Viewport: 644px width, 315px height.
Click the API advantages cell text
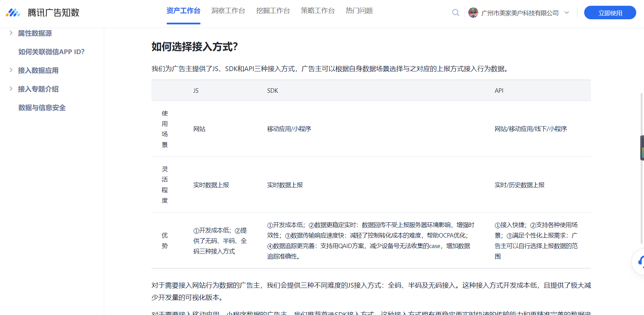coord(536,241)
